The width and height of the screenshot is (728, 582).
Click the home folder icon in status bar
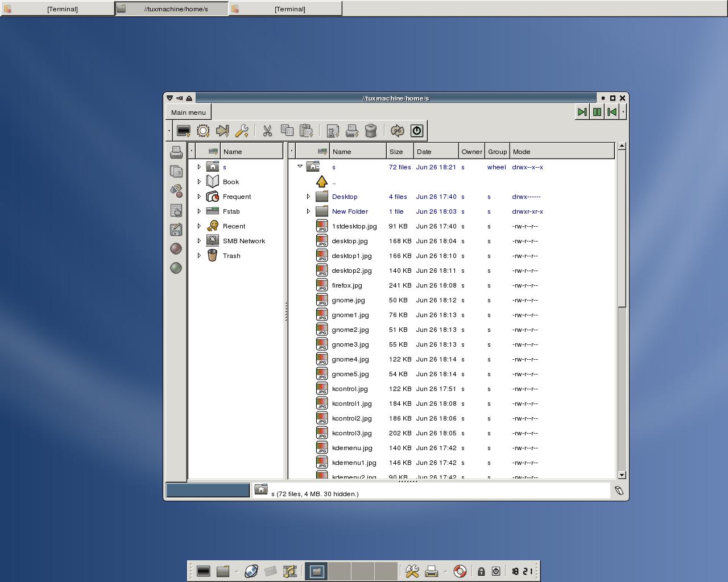click(x=261, y=489)
